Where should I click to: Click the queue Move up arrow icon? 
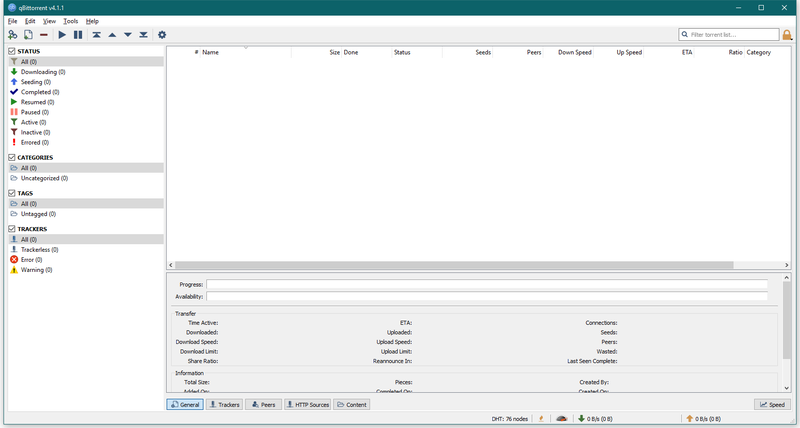(x=112, y=35)
